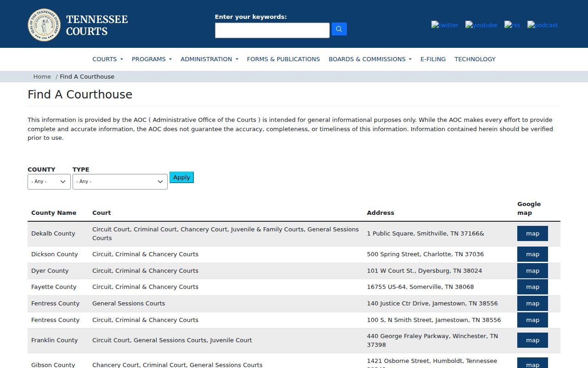The height and width of the screenshot is (368, 588).
Task: Expand the Administration menu
Action: pyautogui.click(x=209, y=59)
